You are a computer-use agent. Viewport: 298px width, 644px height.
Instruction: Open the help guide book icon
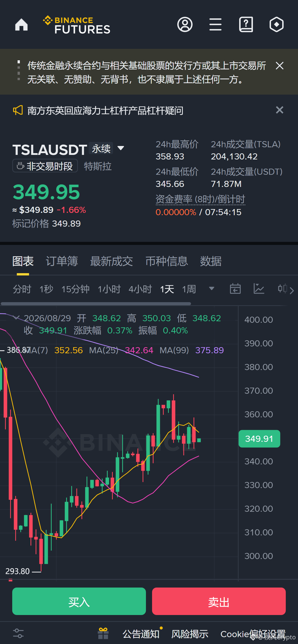tap(246, 25)
